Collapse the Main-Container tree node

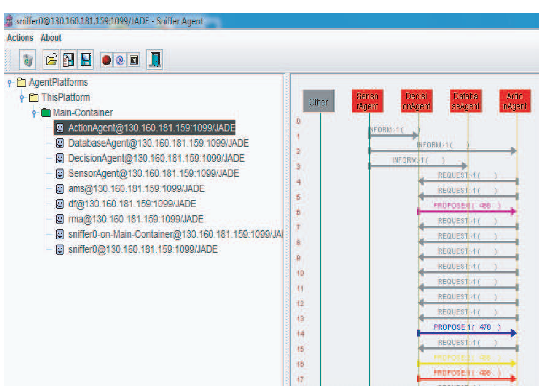tap(34, 113)
